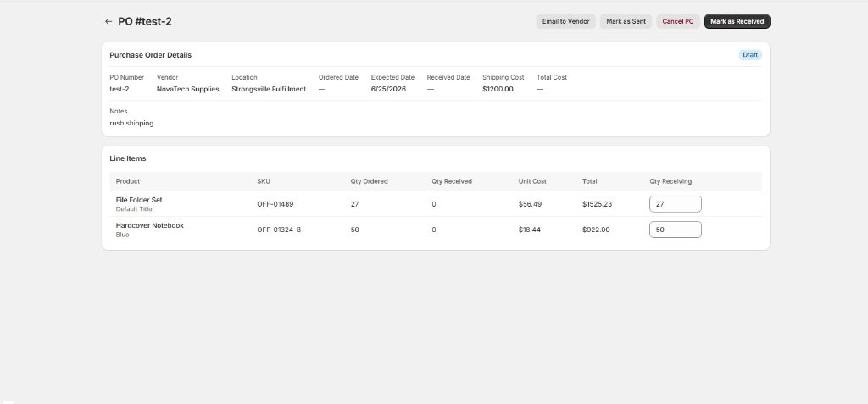Image resolution: width=868 pixels, height=404 pixels.
Task: Cancel this purchase order with Cancel PO
Action: (678, 21)
